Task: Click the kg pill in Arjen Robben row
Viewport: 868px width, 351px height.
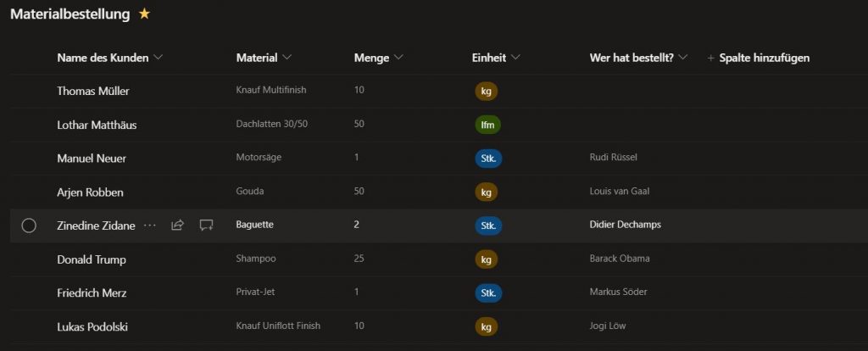Action: 487,192
